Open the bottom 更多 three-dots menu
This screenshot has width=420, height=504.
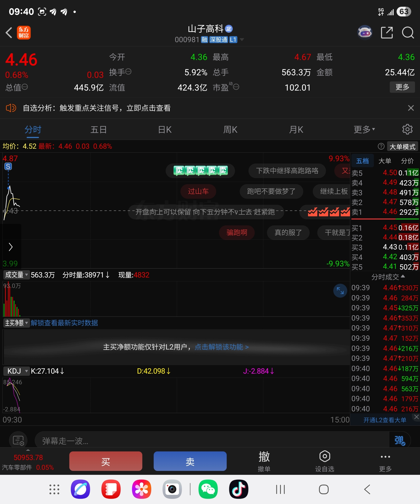point(385,461)
